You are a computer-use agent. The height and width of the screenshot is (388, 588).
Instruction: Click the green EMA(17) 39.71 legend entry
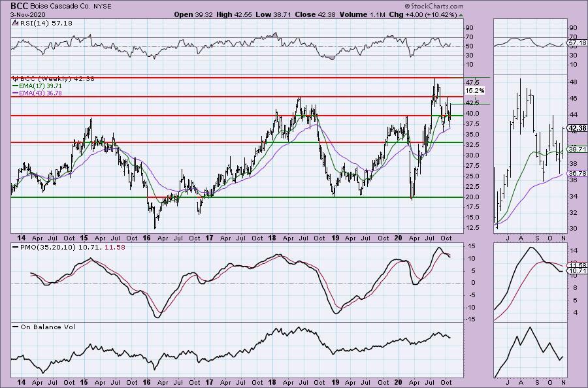click(x=37, y=86)
